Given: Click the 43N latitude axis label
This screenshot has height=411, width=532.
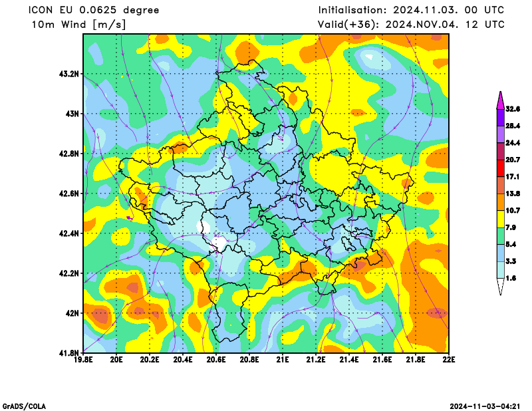Looking at the screenshot, I should tap(72, 113).
